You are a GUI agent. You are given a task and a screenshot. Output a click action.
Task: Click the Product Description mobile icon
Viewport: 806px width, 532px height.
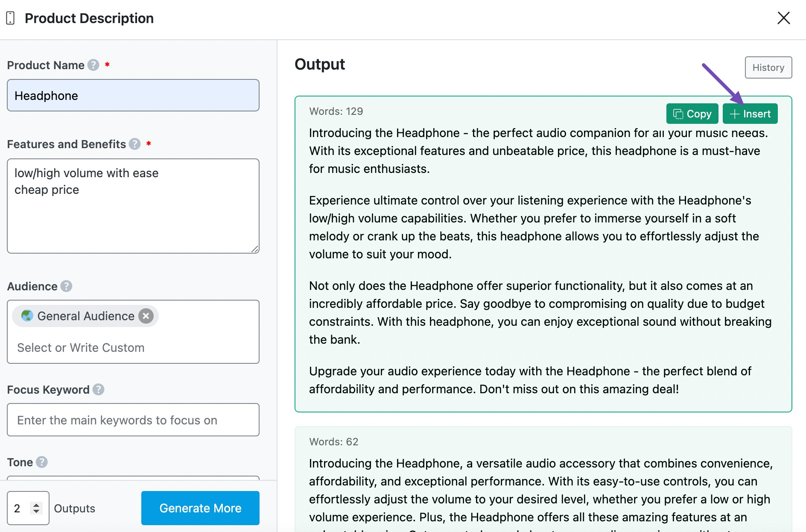pos(9,18)
